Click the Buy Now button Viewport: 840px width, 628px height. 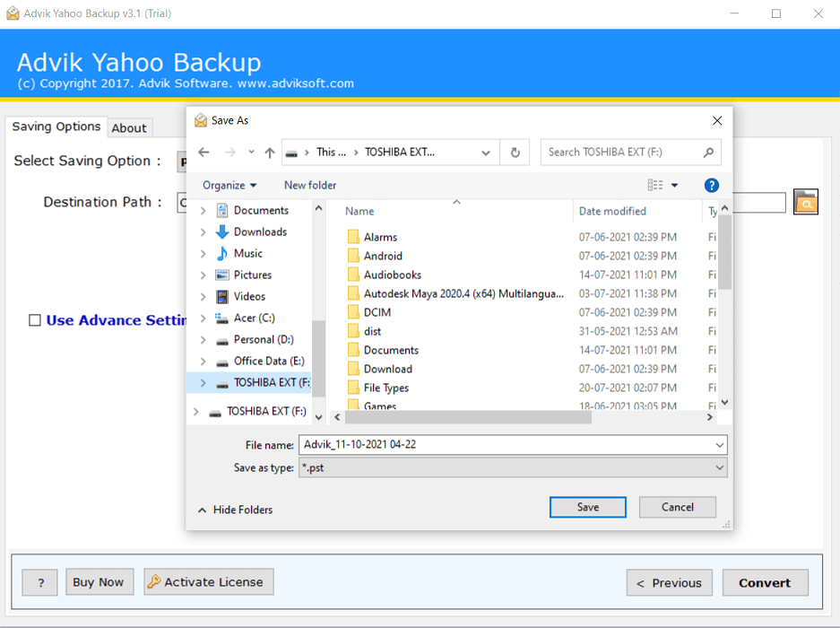pos(100,582)
